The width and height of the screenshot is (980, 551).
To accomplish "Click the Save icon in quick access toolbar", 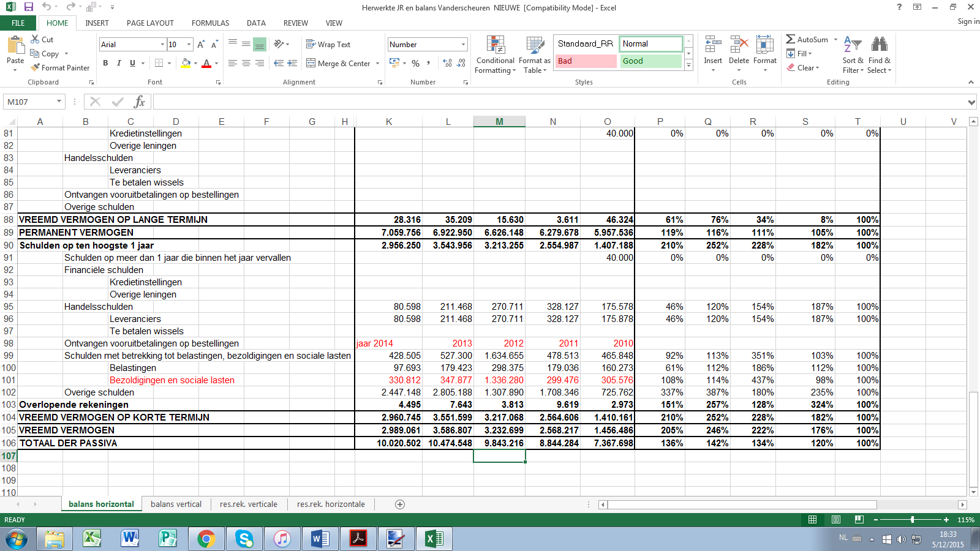I will [29, 7].
